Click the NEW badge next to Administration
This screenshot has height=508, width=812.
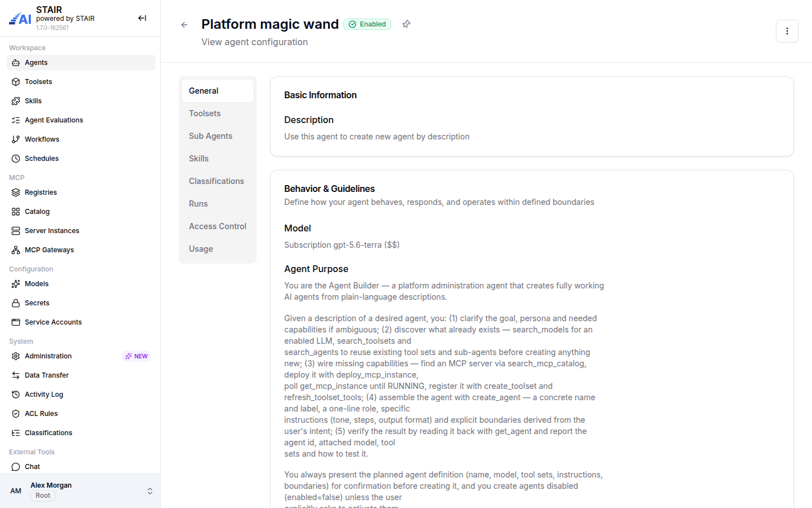coord(136,356)
